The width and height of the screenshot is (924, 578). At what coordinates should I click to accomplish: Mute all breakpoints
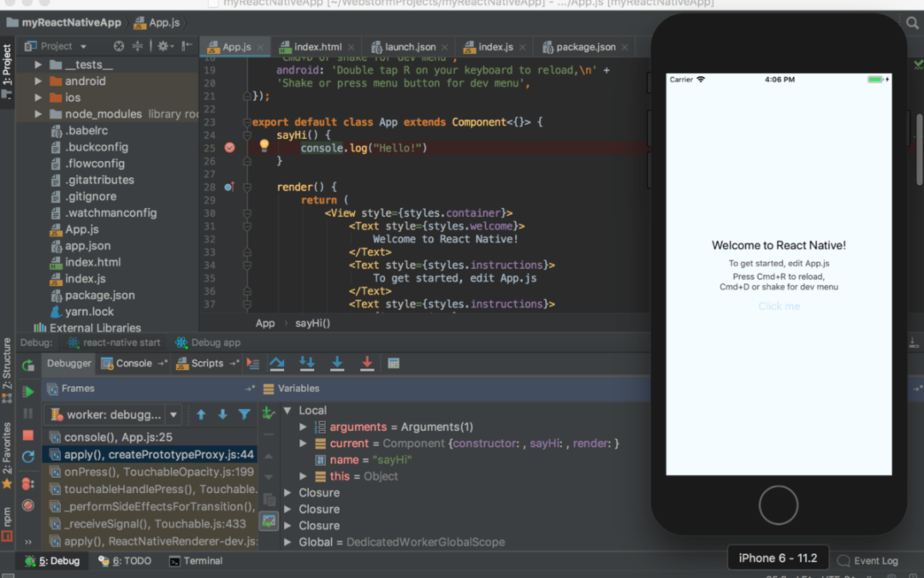[x=28, y=504]
